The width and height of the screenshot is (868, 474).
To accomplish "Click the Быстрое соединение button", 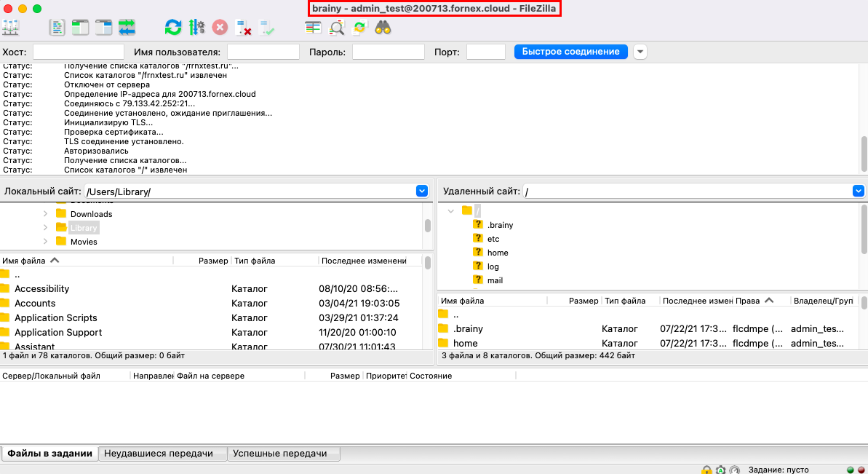I will tap(570, 52).
